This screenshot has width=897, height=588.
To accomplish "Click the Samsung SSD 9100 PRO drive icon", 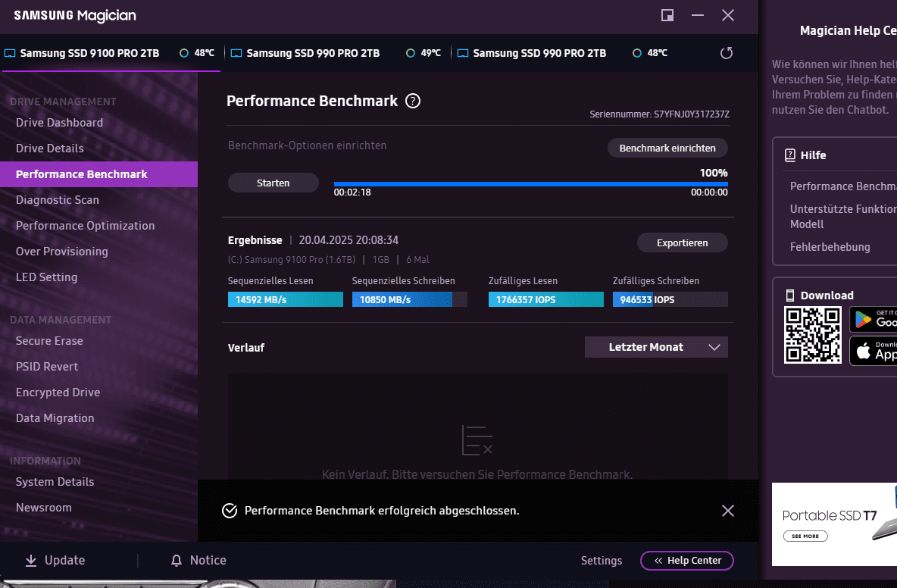I will click(10, 53).
